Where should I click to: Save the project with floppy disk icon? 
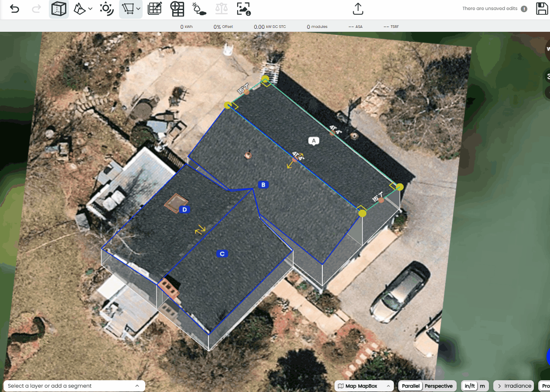(x=542, y=9)
